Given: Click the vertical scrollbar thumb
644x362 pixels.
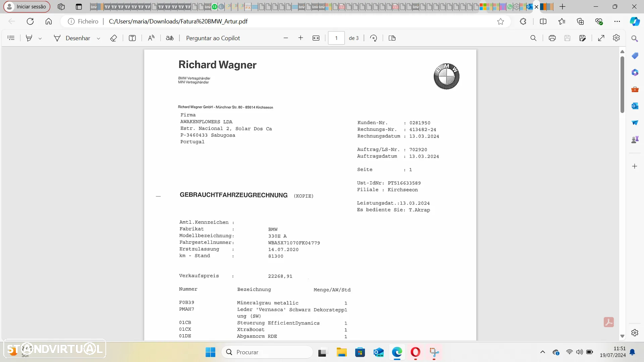Looking at the screenshot, I should coord(622,84).
